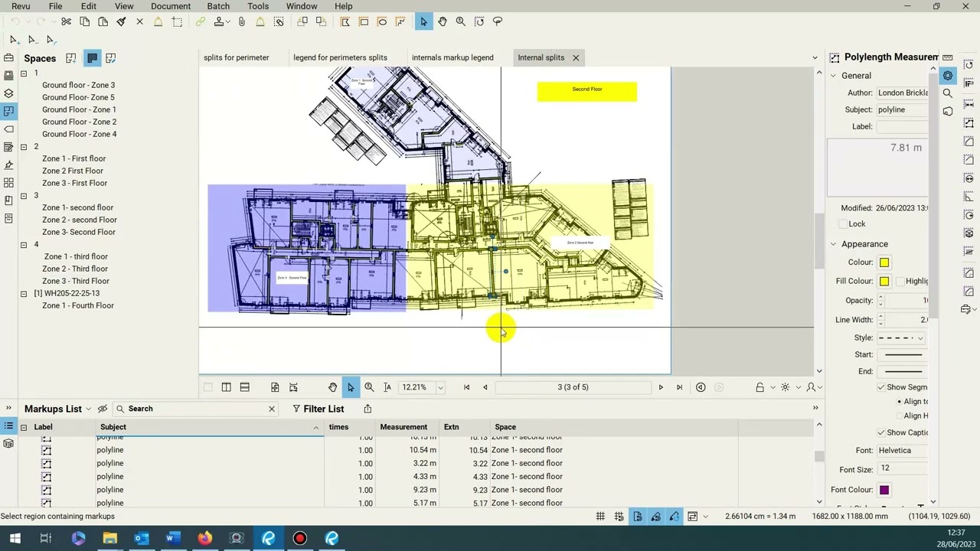The height and width of the screenshot is (551, 980).
Task: Collapse group 3 in Spaces tree
Action: tap(24, 196)
